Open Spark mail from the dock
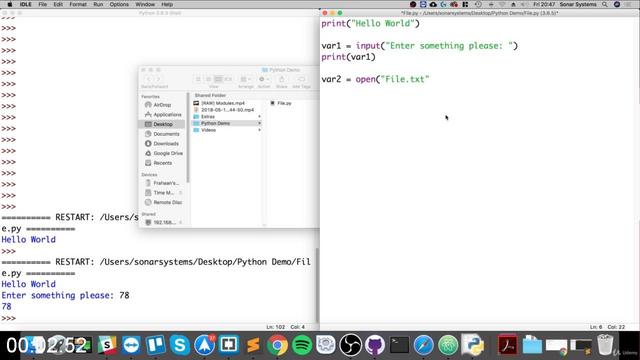This screenshot has width=640, height=360. [x=204, y=345]
